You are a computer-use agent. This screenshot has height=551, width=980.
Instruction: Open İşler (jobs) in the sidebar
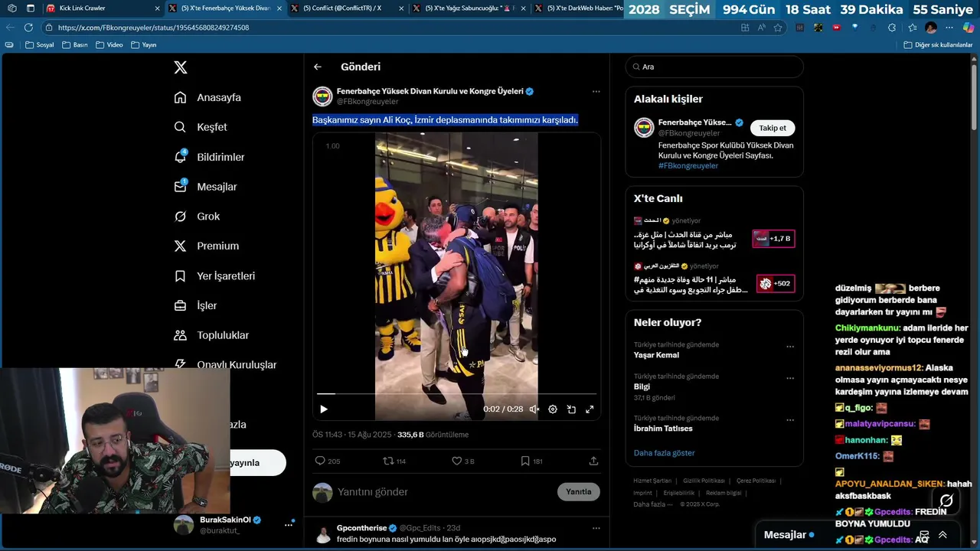(196, 305)
